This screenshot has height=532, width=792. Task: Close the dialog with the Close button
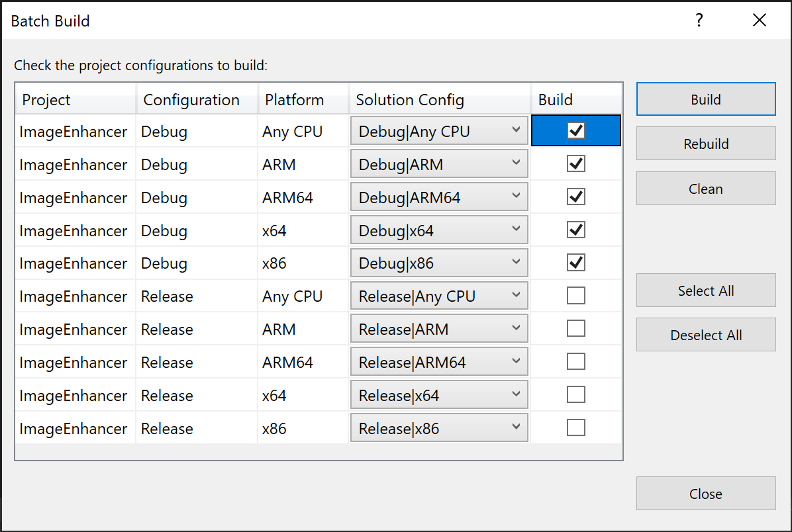tap(706, 494)
